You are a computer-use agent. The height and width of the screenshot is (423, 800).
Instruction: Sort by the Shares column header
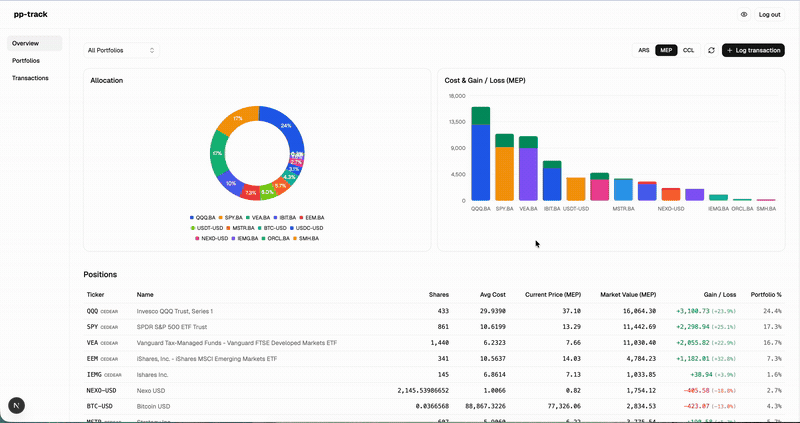coord(439,294)
